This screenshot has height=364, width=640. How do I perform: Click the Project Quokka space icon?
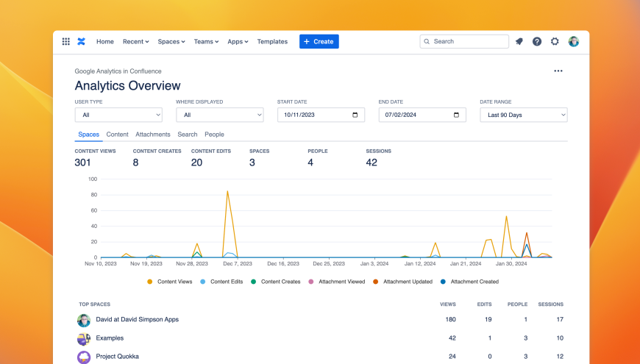click(84, 357)
